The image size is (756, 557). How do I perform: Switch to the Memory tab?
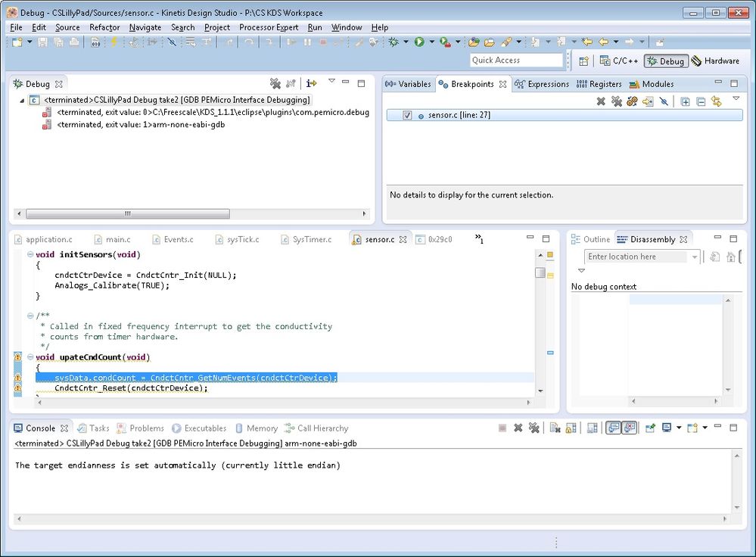(257, 428)
